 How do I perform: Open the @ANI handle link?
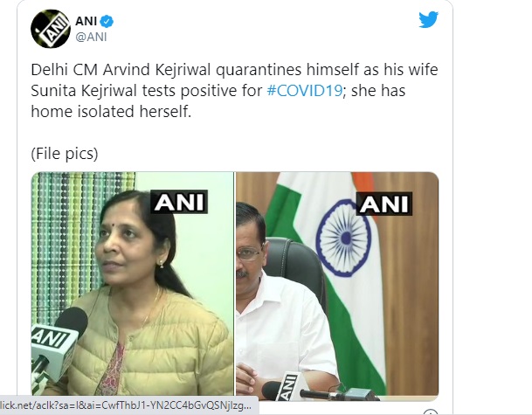click(x=91, y=37)
